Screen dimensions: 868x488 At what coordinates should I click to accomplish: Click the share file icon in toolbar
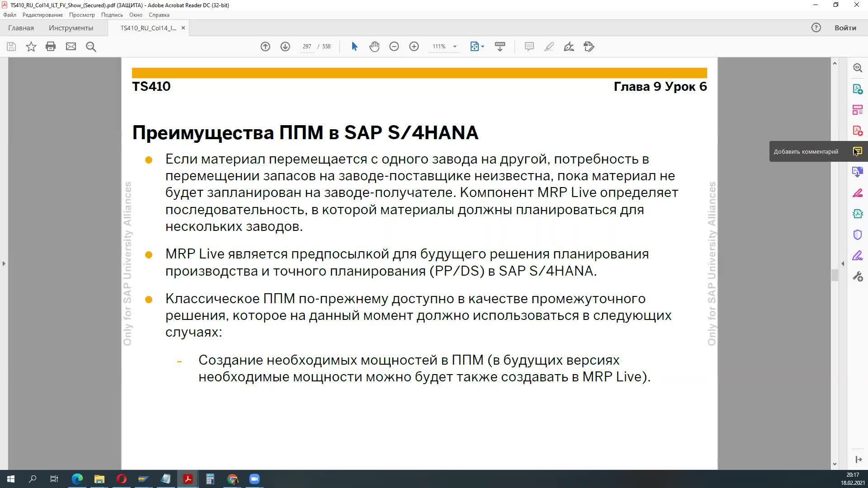589,47
